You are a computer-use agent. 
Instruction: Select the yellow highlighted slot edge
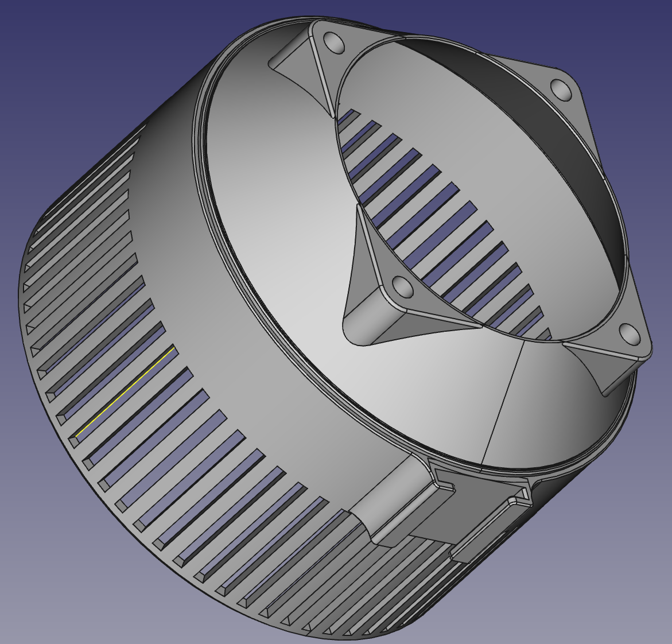125,393
